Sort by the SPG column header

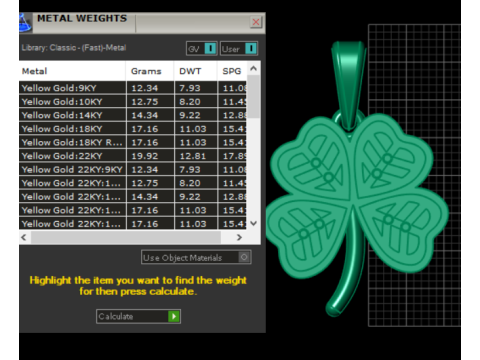pyautogui.click(x=232, y=71)
